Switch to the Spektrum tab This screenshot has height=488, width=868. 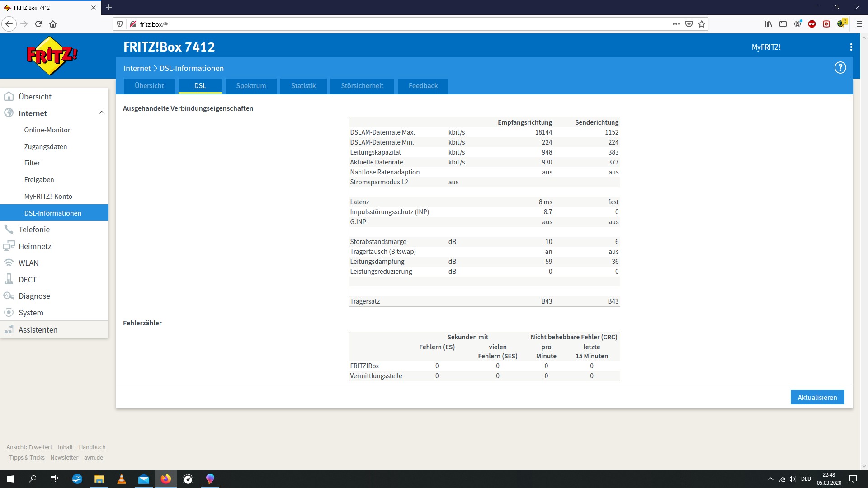pyautogui.click(x=250, y=85)
